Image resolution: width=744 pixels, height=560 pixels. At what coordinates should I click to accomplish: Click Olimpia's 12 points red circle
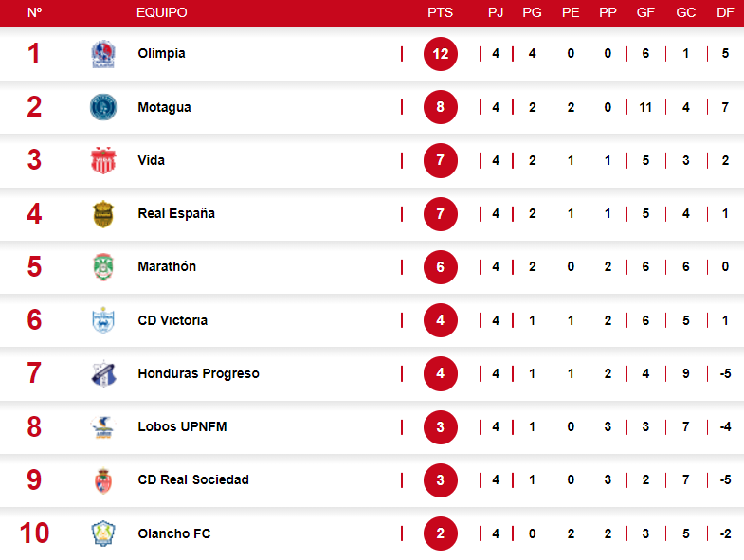[x=441, y=54]
